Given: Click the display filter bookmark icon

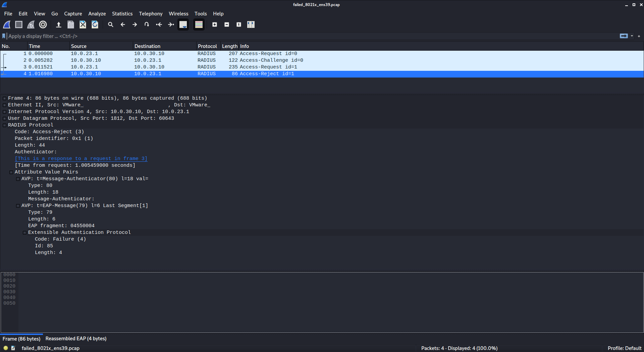Looking at the screenshot, I should [x=4, y=36].
